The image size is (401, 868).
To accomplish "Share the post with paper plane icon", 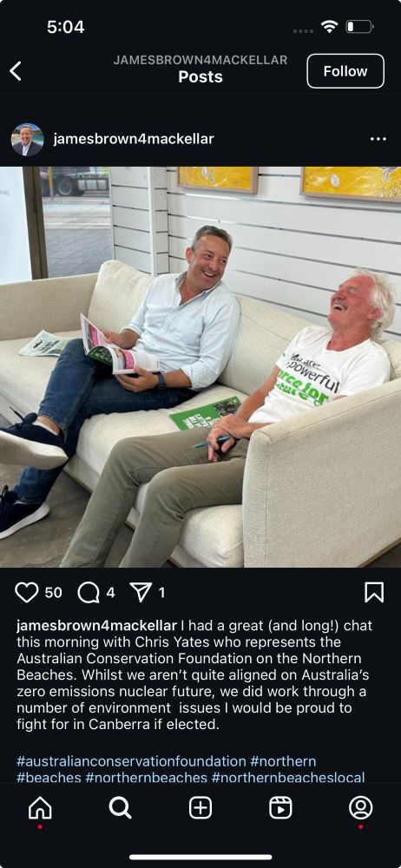I will pos(140,592).
